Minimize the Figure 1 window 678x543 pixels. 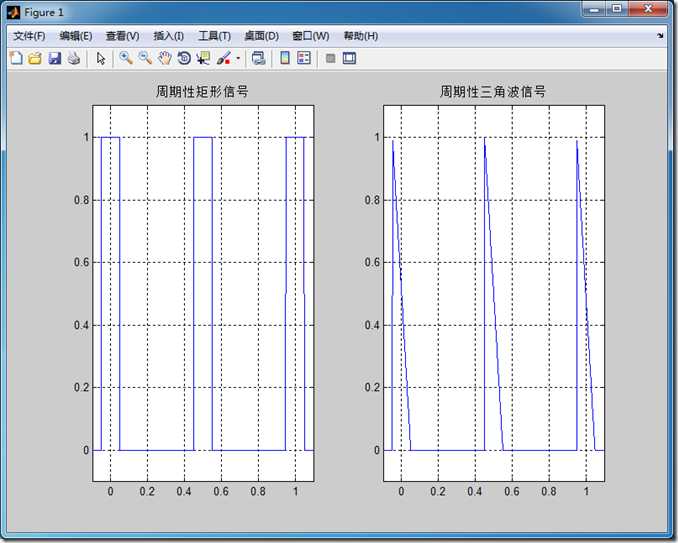[595, 9]
